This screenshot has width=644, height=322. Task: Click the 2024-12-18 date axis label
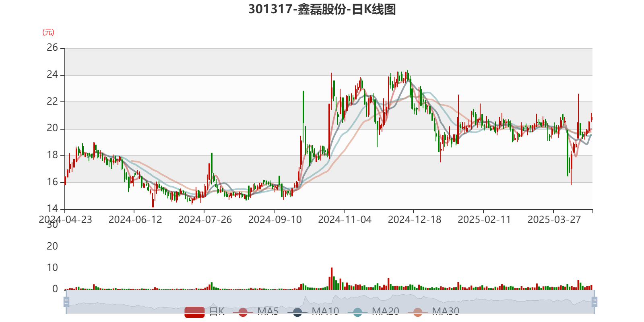point(415,220)
